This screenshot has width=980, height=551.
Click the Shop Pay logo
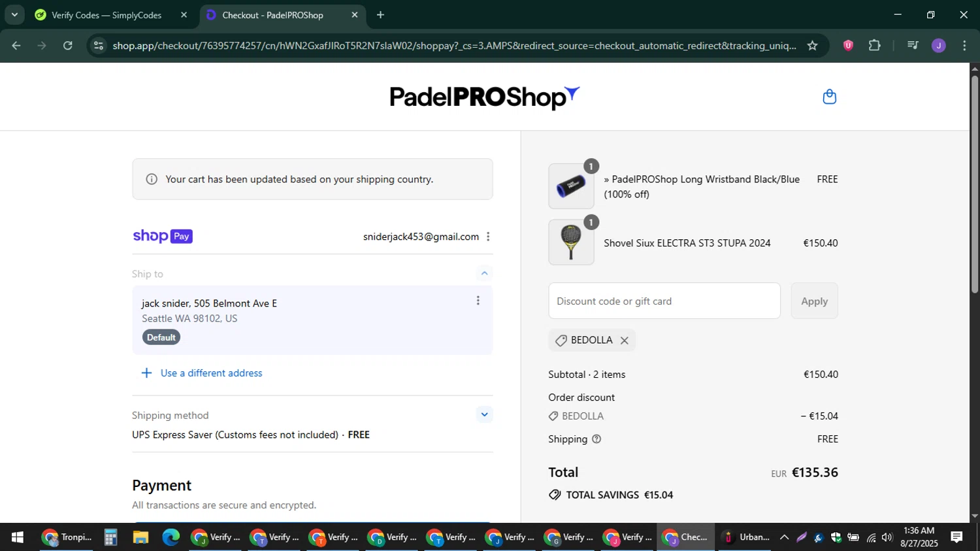[163, 236]
